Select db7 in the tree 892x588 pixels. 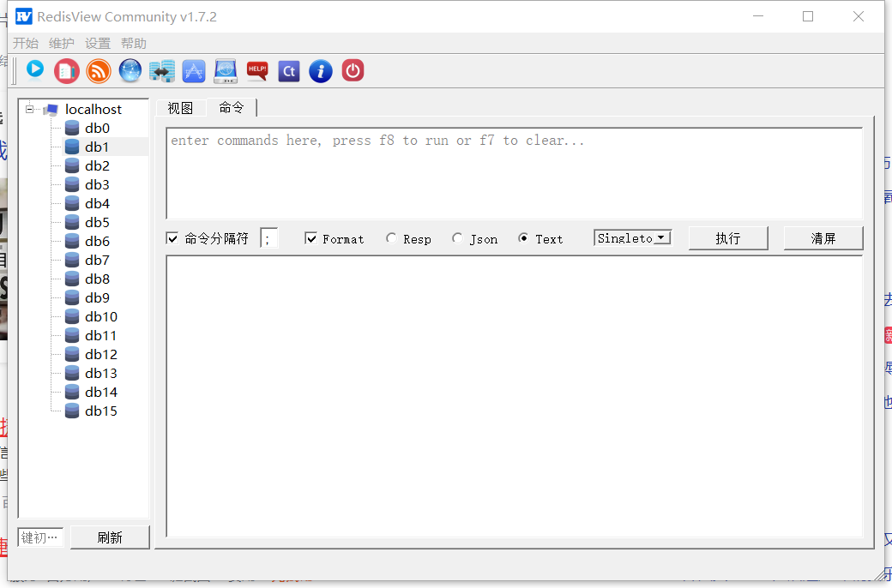pyautogui.click(x=97, y=260)
